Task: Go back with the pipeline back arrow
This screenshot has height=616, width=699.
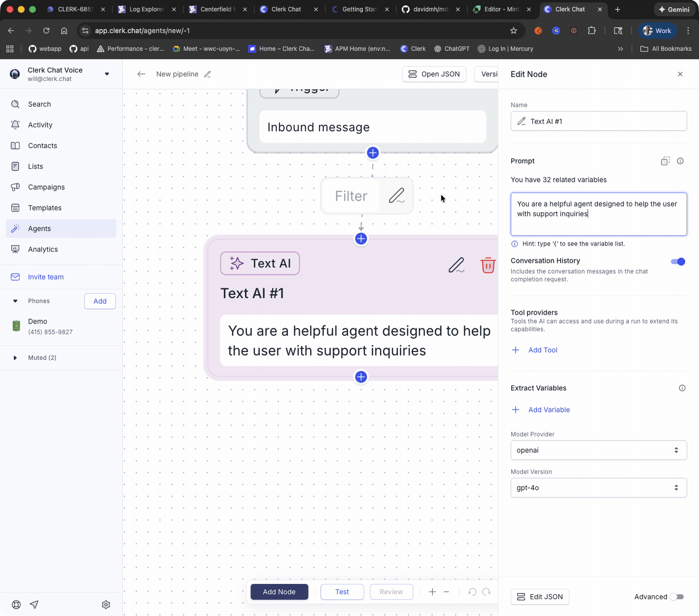Action: (141, 74)
